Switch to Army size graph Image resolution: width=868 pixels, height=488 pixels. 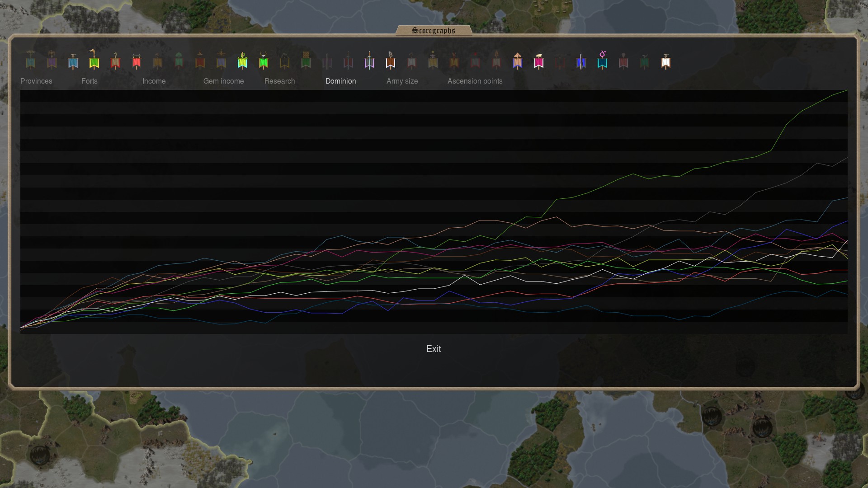pos(402,81)
